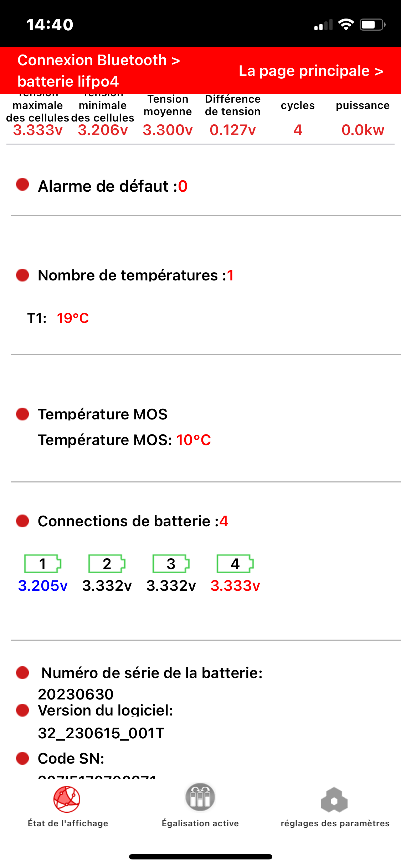Viewport: 401px width, 868px height.
Task: Select battery cell 4 icon
Action: point(235,564)
